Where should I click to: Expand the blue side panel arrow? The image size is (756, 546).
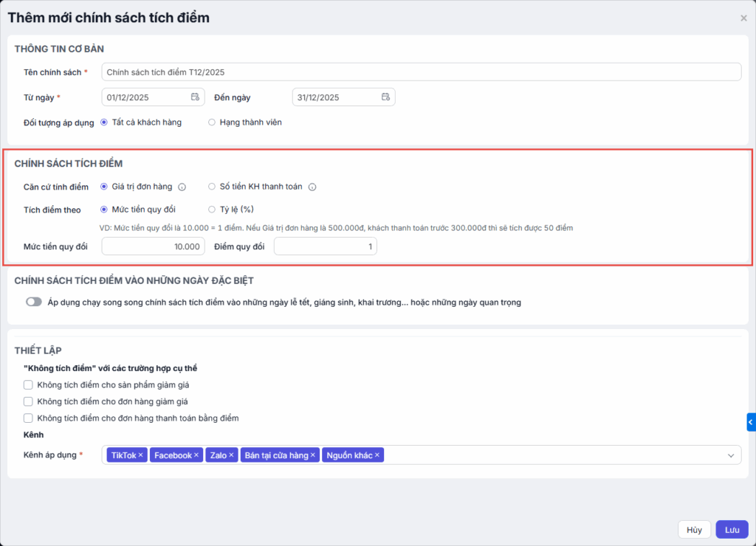(751, 421)
